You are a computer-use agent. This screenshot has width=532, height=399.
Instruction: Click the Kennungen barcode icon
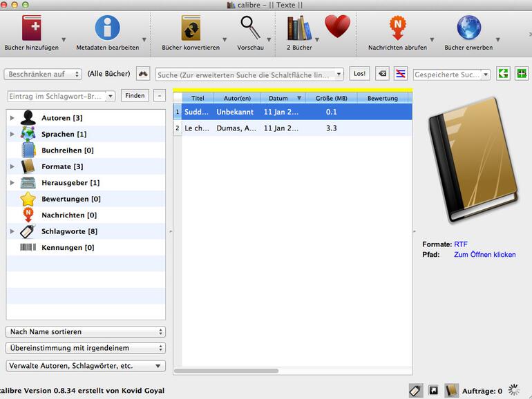point(28,247)
